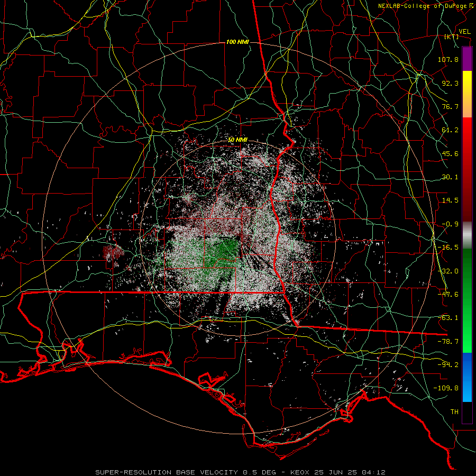Screen dimensions: 476x476
Task: Click the -63.1 scale value
Action: (448, 318)
